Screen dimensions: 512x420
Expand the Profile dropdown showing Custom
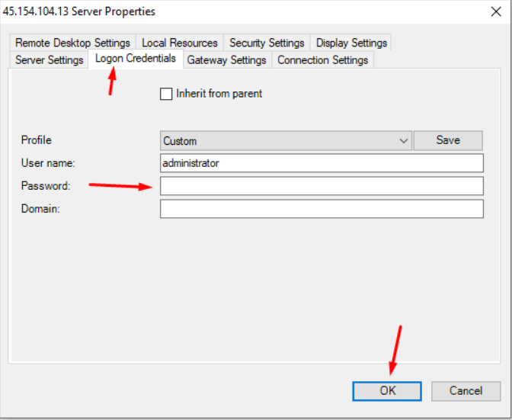[x=286, y=141]
